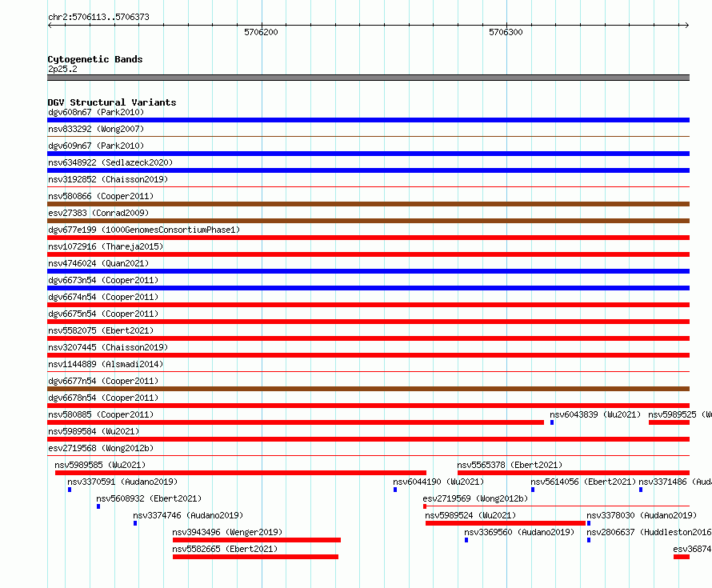This screenshot has width=712, height=588.
Task: Click the nsv6348922 (Sedlazeck2020) label
Action: [110, 162]
